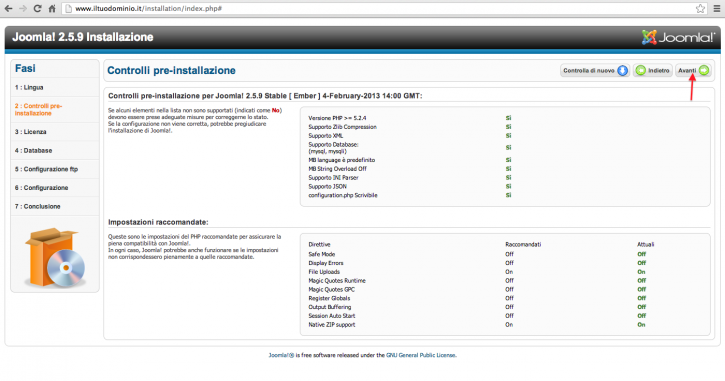
Task: Proceed with the Avanti button
Action: tap(693, 70)
